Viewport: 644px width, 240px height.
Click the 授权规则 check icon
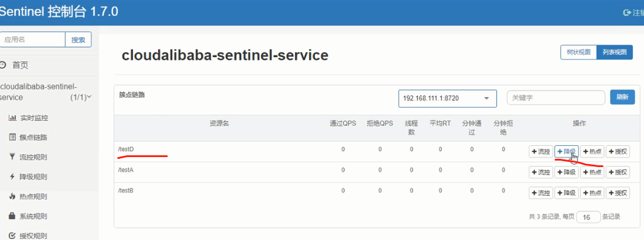coord(12,236)
